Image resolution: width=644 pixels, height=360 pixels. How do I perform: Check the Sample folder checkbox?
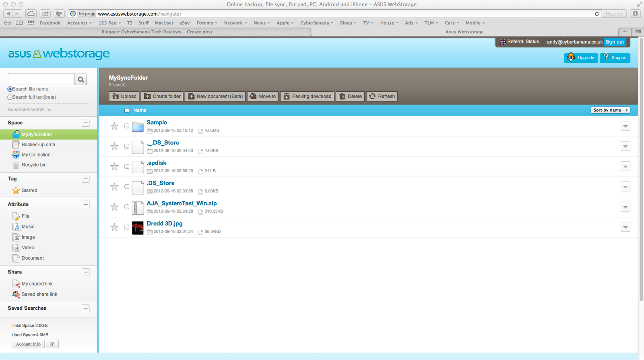(127, 126)
